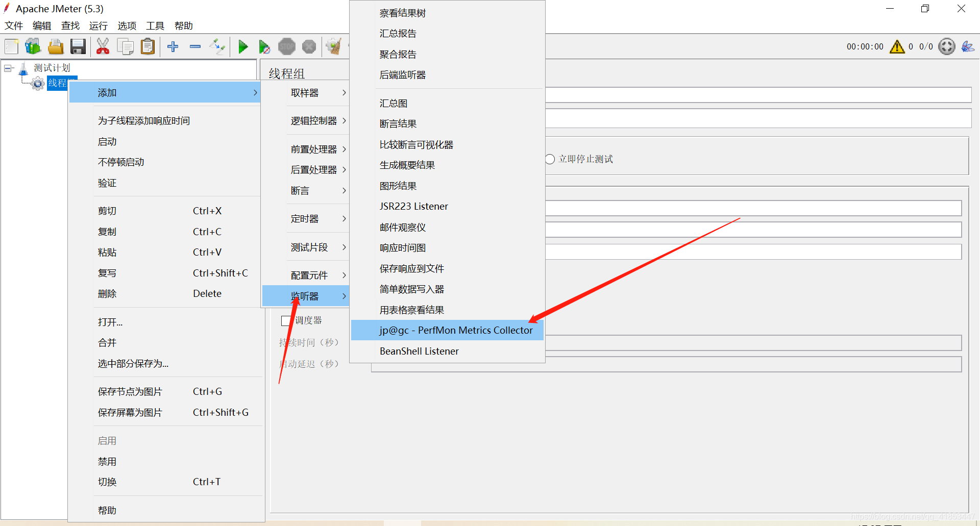Viewport: 980px width, 526px height.
Task: Open the 监听器 submenu
Action: (306, 296)
